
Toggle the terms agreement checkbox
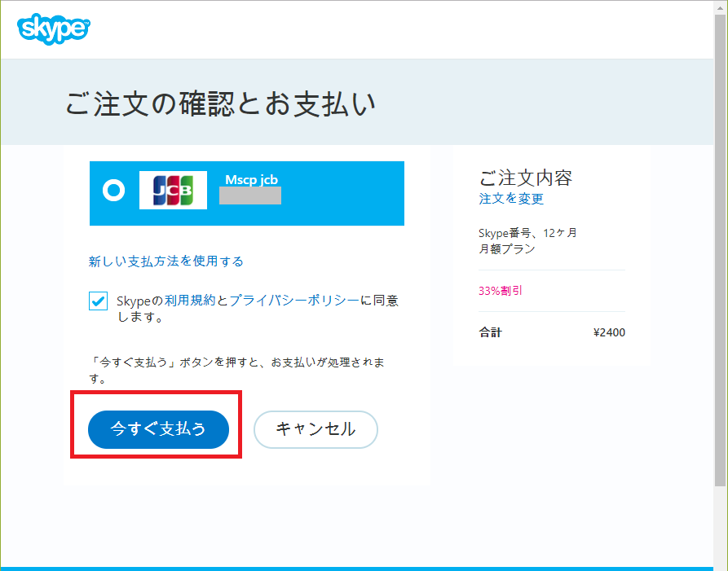(x=98, y=301)
